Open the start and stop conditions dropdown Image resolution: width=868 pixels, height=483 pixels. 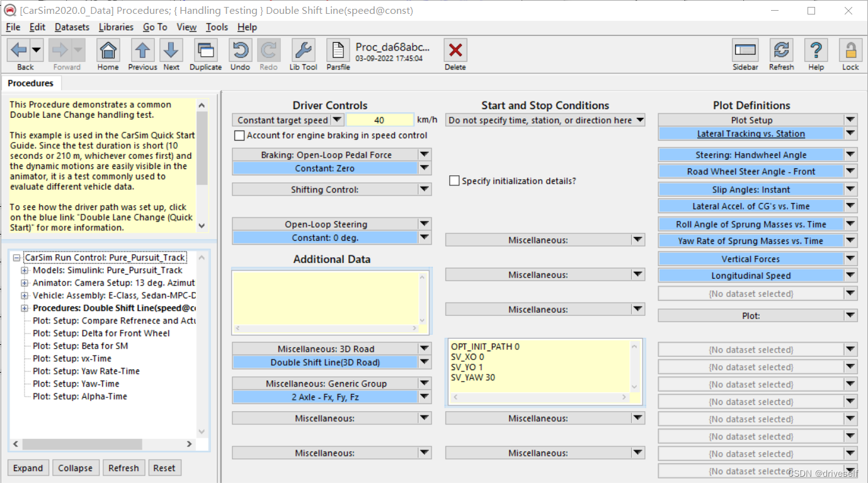click(640, 120)
